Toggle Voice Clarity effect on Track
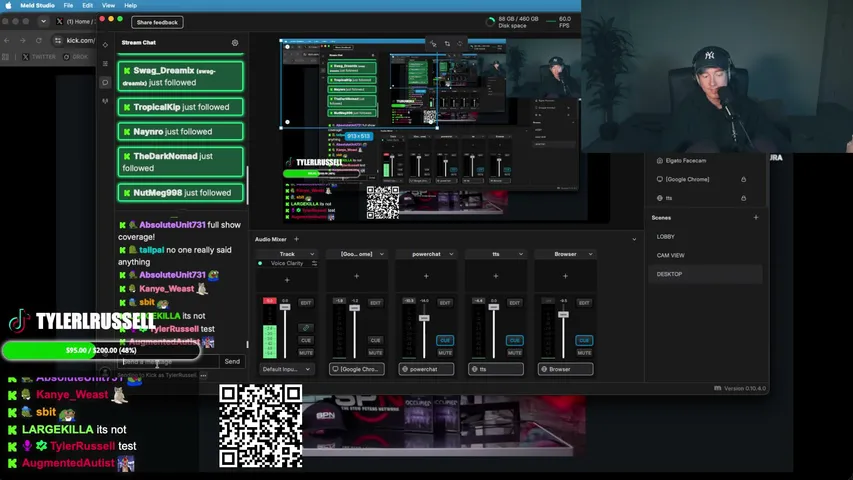853x480 pixels. coord(260,263)
